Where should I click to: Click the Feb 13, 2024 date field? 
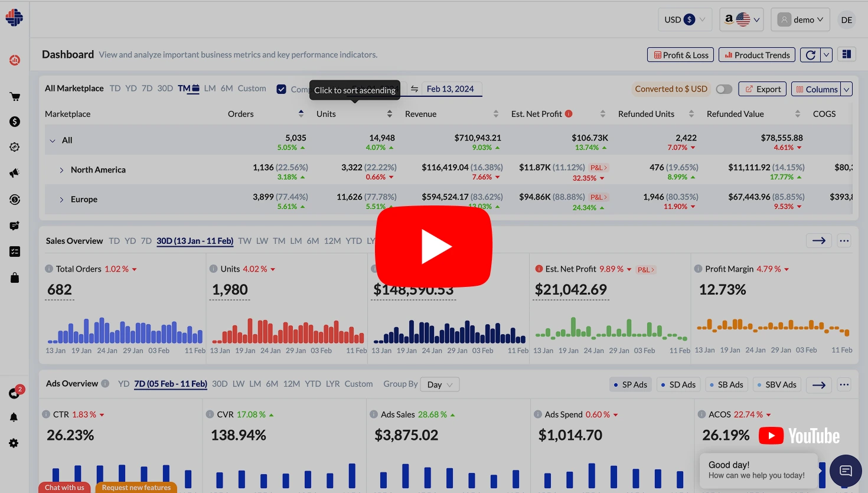[x=453, y=89]
